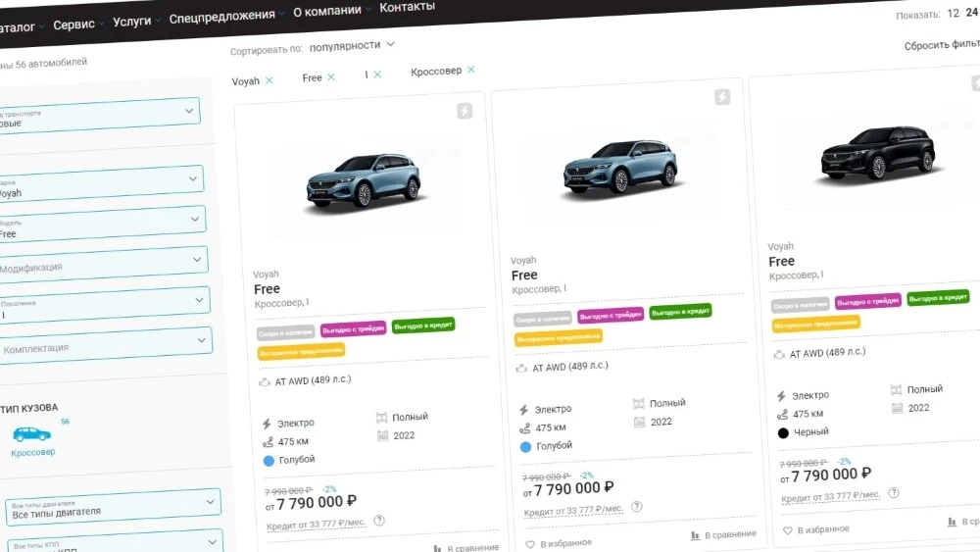Click Сбросить фильтр link
This screenshot has height=552, width=980.
click(x=942, y=44)
